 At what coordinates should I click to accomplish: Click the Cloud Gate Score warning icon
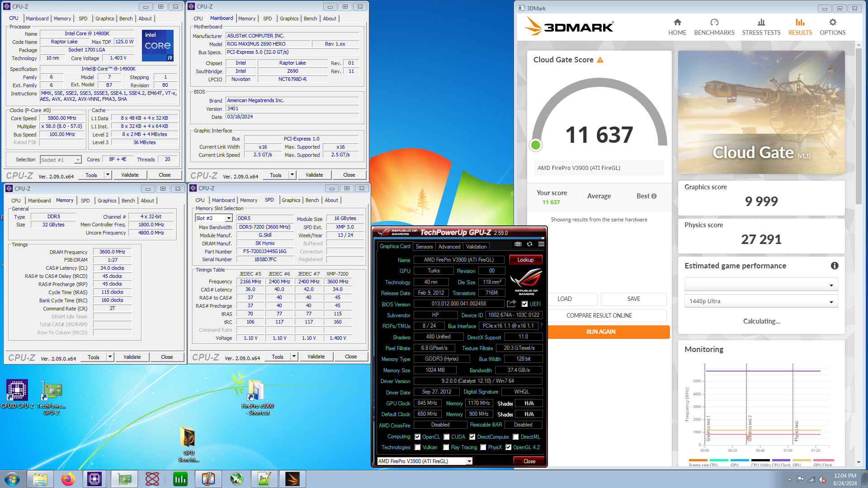point(600,60)
